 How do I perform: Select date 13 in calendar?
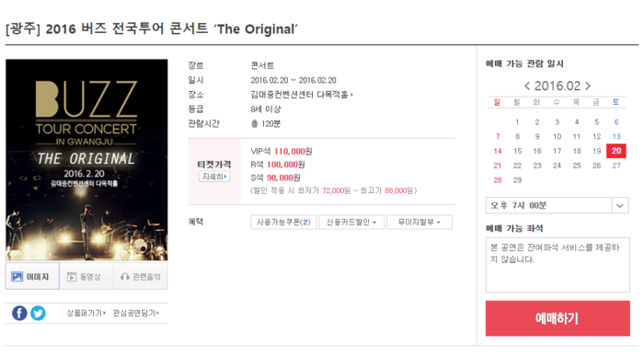coord(616,136)
